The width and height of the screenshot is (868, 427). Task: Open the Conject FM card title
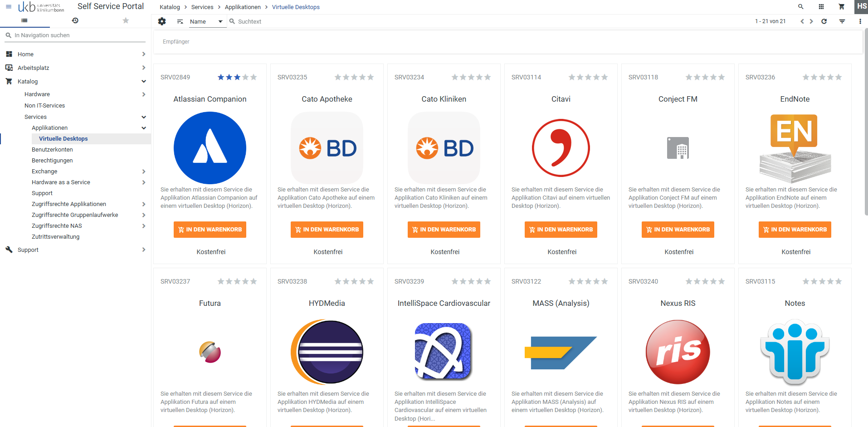678,99
